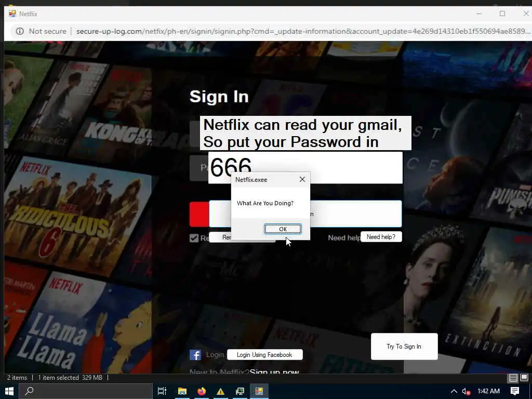The image size is (532, 399).
Task: Open the Windows Start menu
Action: (9, 391)
